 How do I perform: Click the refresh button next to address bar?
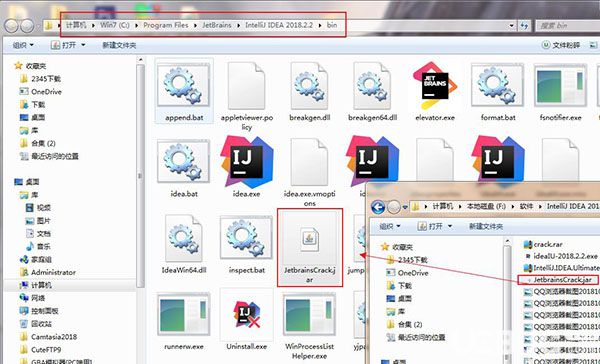524,26
